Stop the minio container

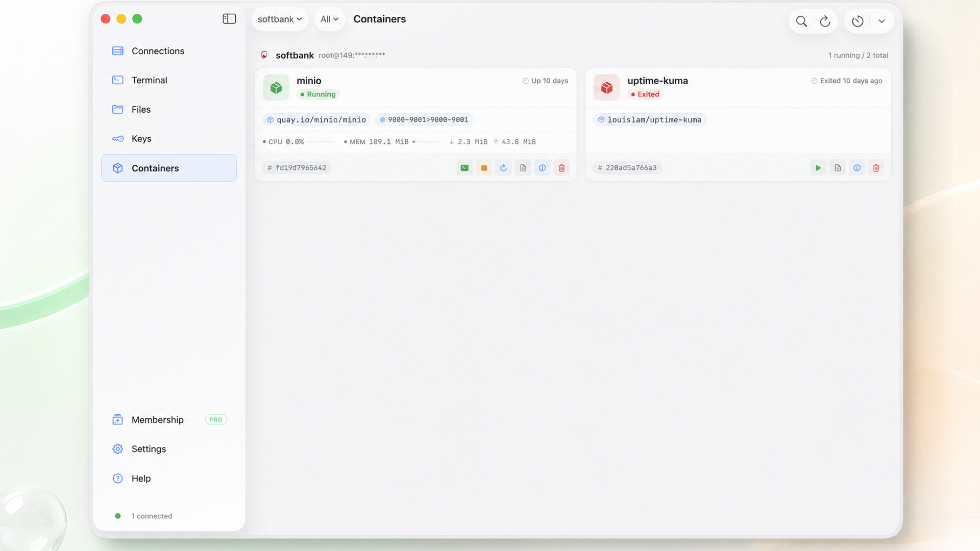pyautogui.click(x=484, y=168)
